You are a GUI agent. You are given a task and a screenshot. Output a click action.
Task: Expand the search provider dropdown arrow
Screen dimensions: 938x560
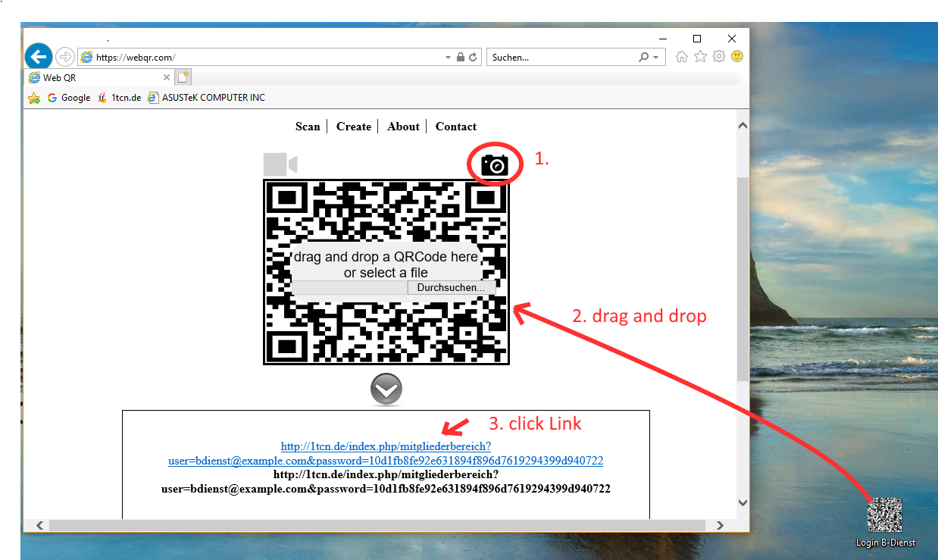coord(656,58)
